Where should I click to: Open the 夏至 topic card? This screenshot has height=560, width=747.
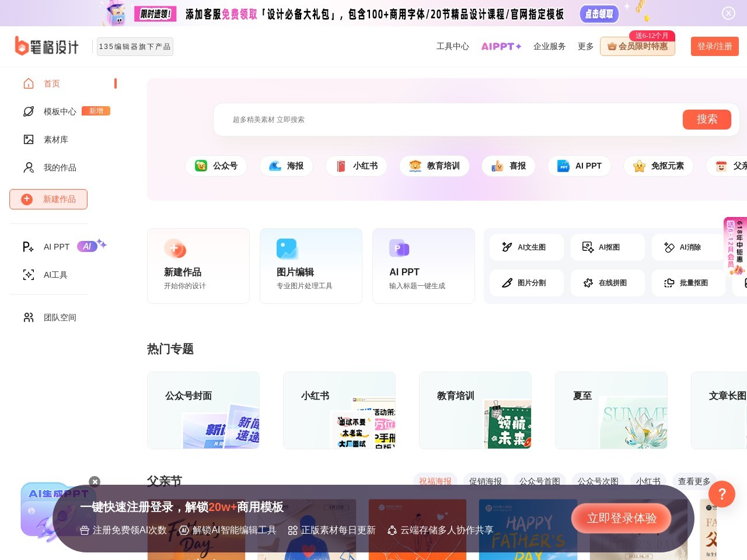click(x=611, y=410)
